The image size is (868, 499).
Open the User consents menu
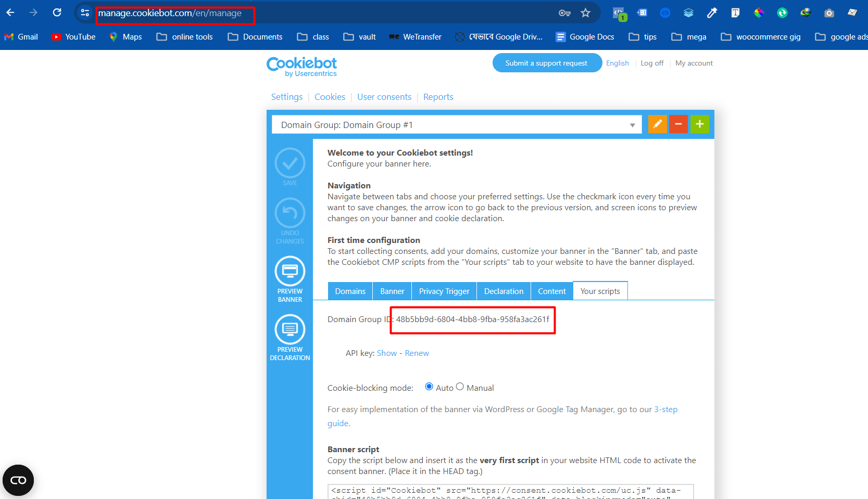(x=384, y=97)
